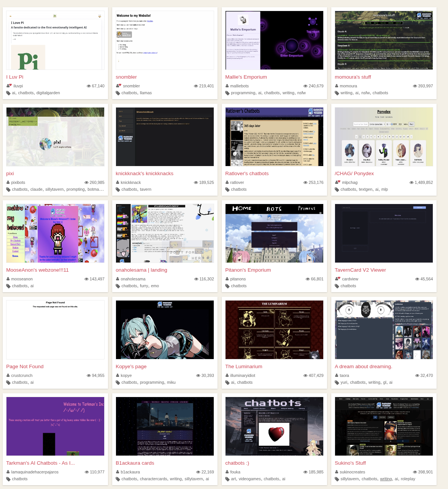
Task: Click the user icon beside lamaquinadehacerpajaros
Action: click(8, 472)
